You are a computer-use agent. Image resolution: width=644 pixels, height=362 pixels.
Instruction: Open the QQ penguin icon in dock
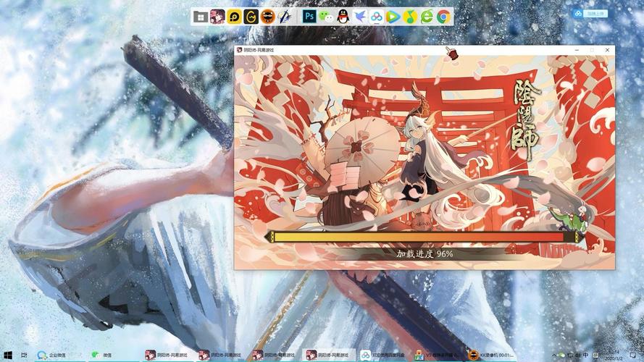(343, 17)
